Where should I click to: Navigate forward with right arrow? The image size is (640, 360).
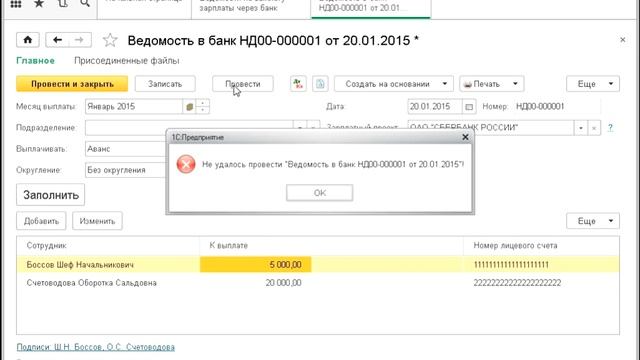[x=80, y=40]
